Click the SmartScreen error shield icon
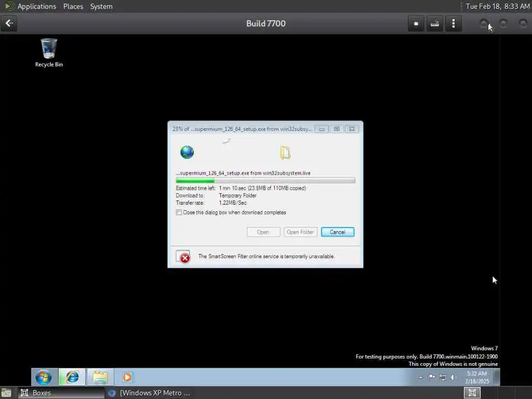This screenshot has height=399, width=532. pos(183,257)
